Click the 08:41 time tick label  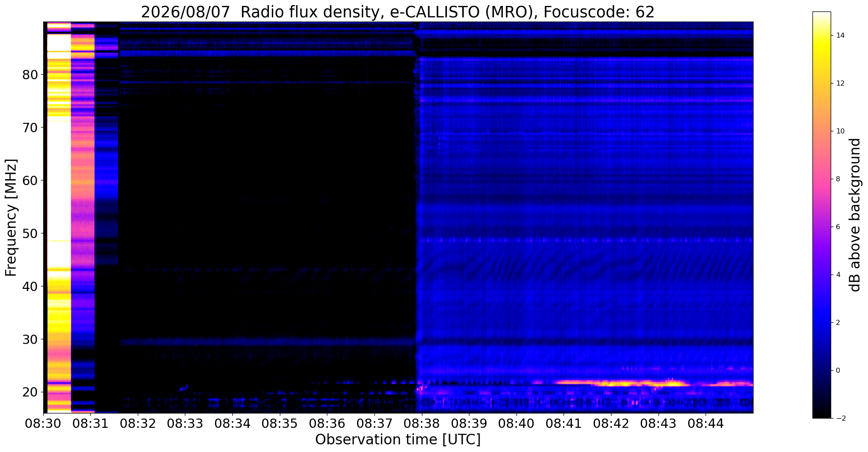click(564, 423)
